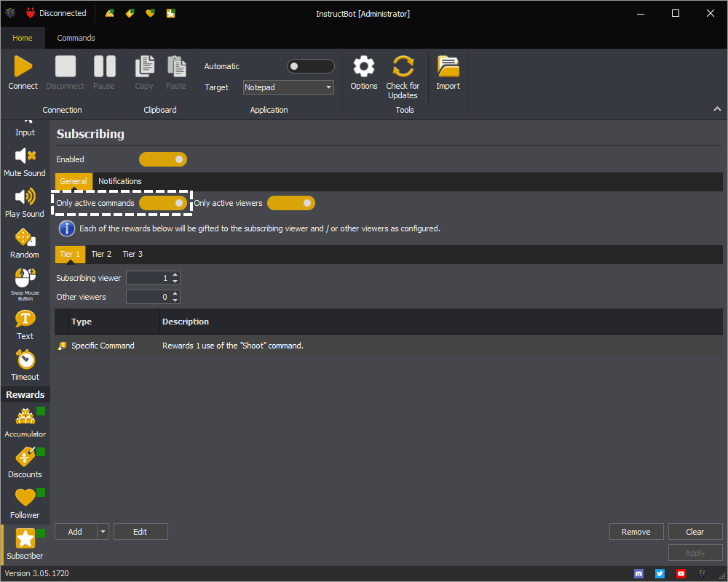Select the Text sidebar item
728x582 pixels.
click(x=25, y=325)
